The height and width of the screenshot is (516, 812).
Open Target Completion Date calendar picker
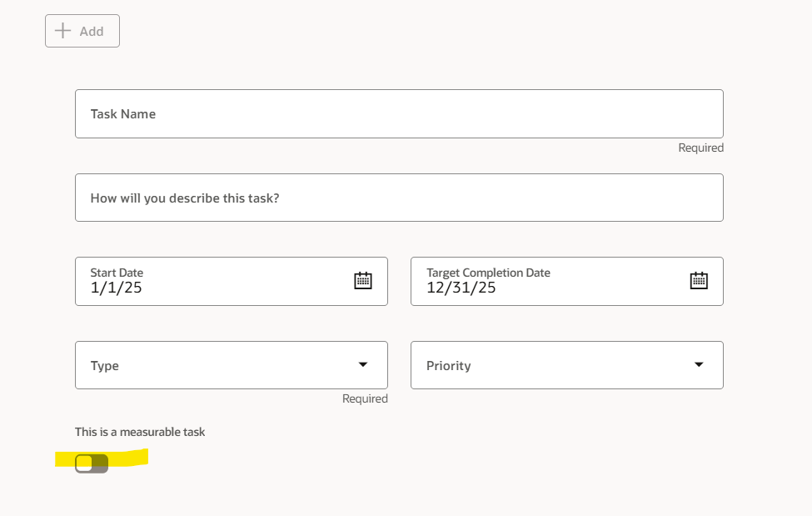tap(699, 281)
